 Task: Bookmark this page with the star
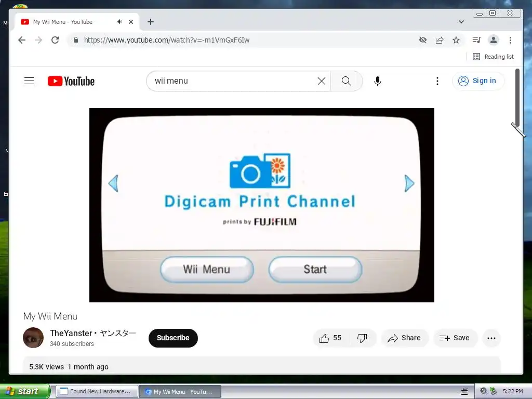pyautogui.click(x=456, y=40)
